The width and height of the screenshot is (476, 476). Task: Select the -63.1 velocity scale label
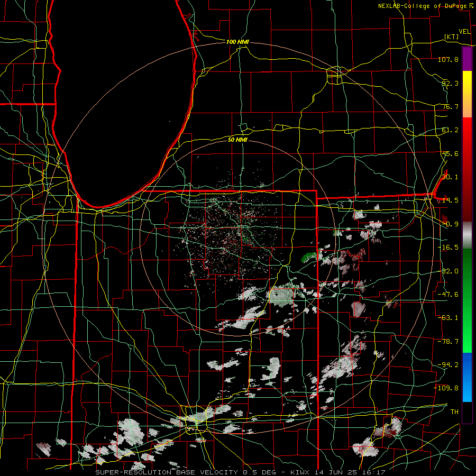click(448, 318)
